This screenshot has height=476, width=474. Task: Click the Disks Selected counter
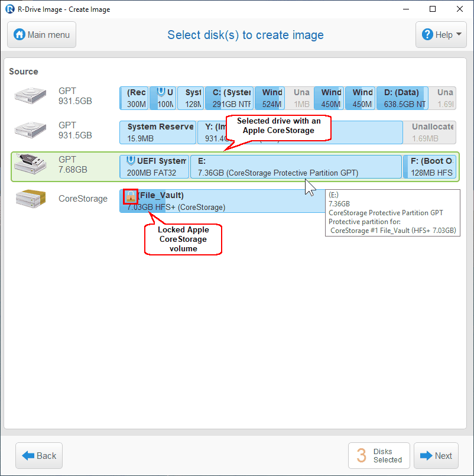click(x=379, y=455)
